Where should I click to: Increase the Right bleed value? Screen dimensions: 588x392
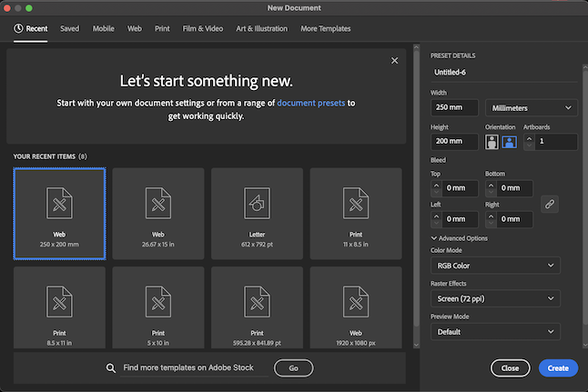pyautogui.click(x=491, y=216)
